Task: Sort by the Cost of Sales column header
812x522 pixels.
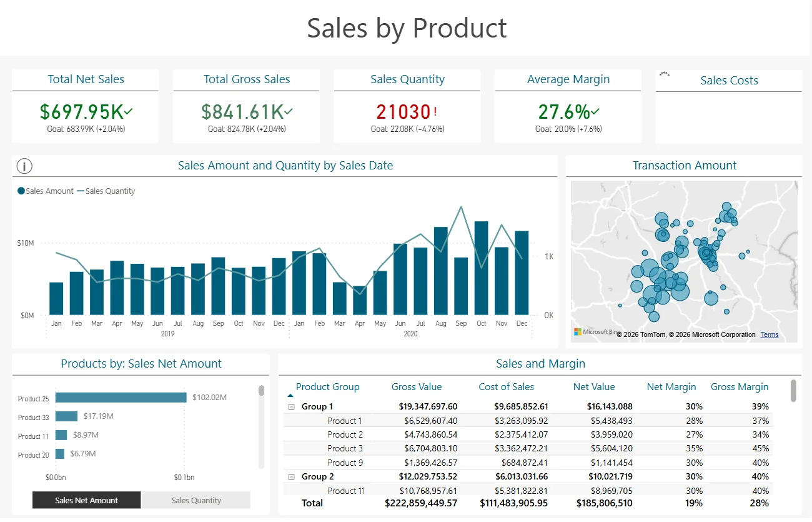Action: click(507, 387)
